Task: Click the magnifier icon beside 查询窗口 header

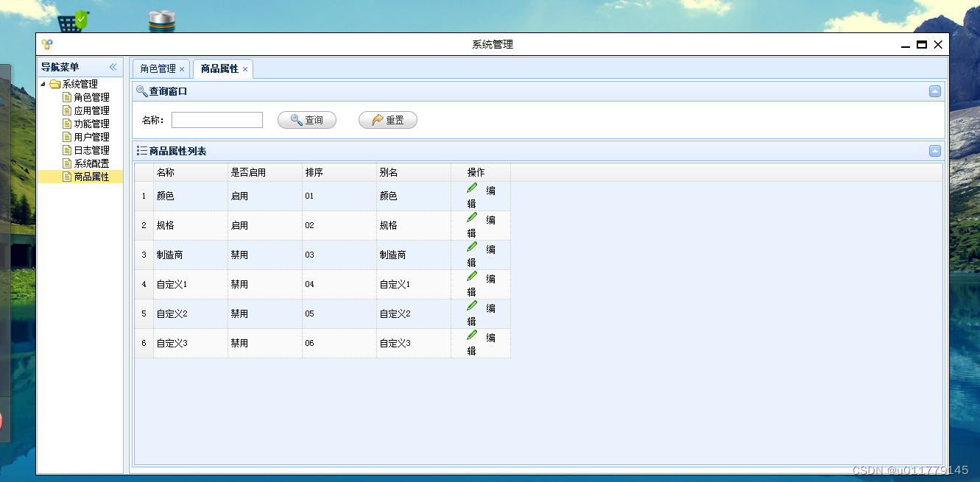Action: pos(140,91)
